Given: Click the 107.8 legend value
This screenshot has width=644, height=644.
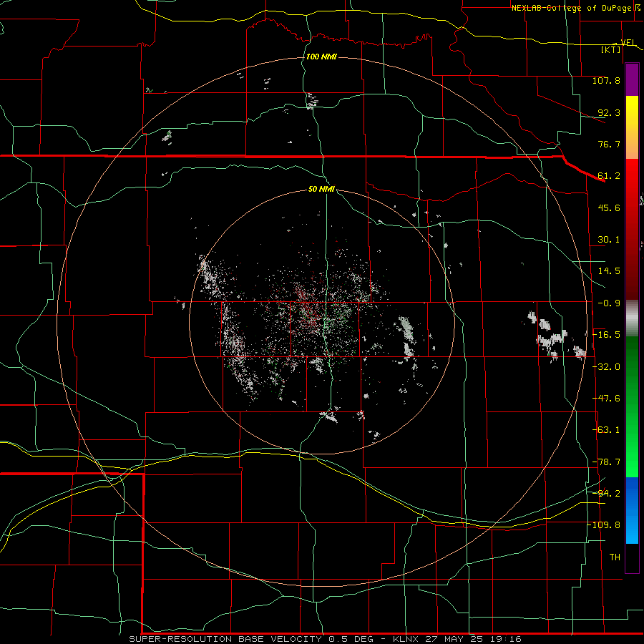Looking at the screenshot, I should point(606,80).
